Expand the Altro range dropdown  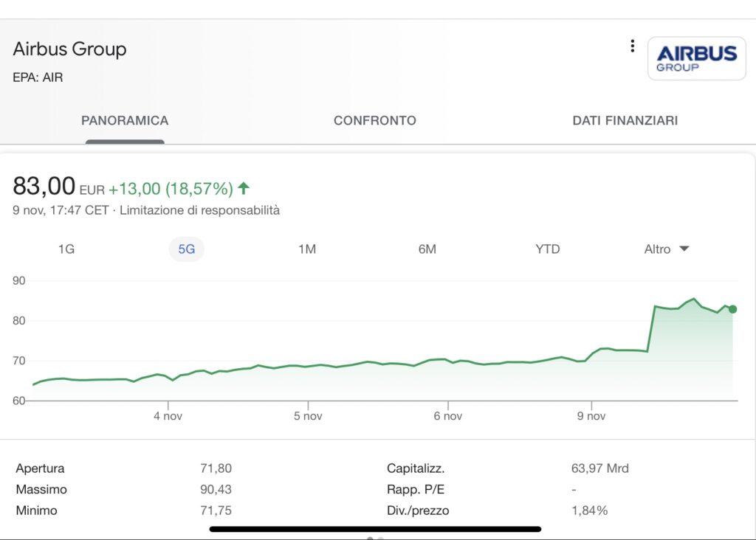coord(667,249)
